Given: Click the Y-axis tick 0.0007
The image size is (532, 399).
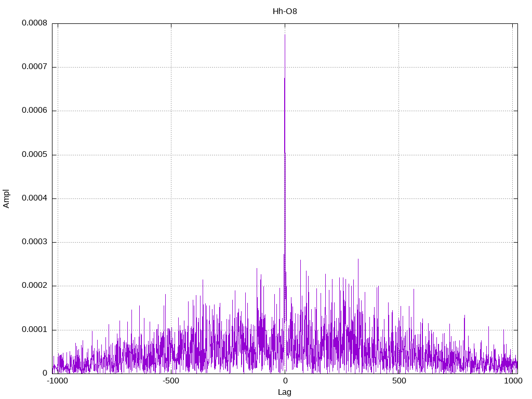Looking at the screenshot, I should tap(35, 67).
